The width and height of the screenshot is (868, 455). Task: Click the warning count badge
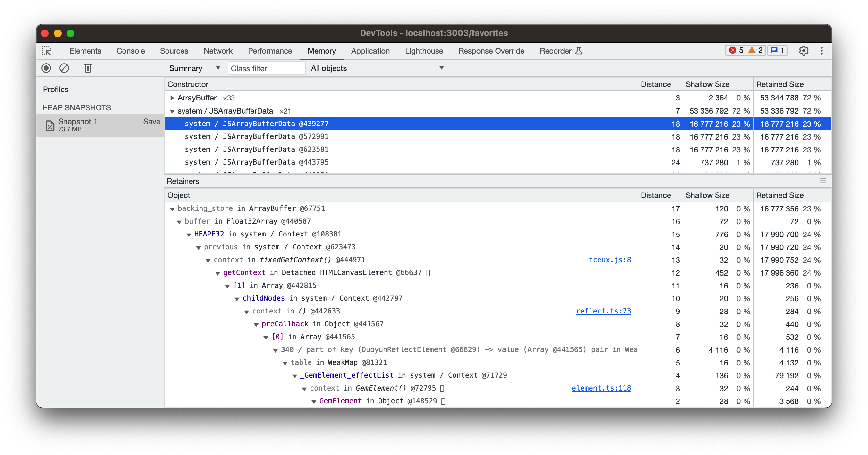click(x=755, y=51)
